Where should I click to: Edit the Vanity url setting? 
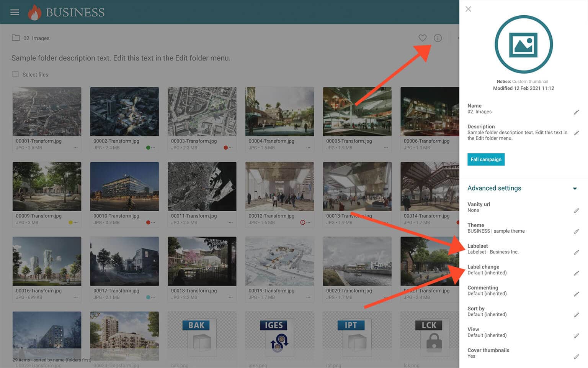tap(576, 211)
